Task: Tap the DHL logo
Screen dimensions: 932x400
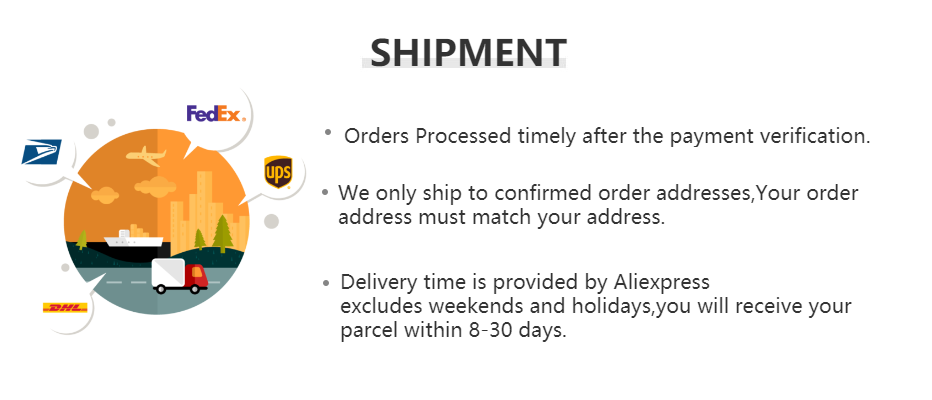Action: click(x=66, y=307)
